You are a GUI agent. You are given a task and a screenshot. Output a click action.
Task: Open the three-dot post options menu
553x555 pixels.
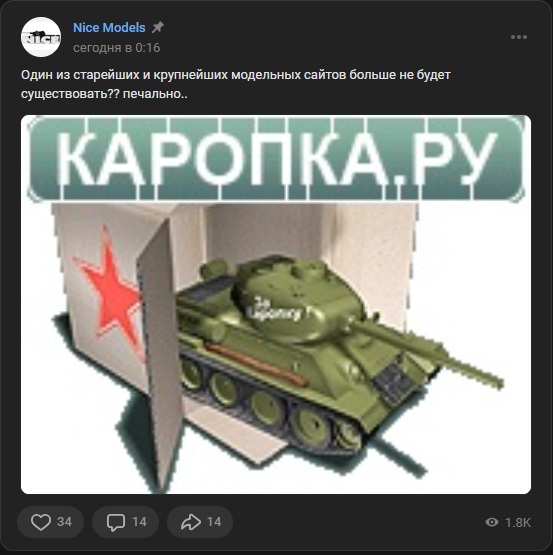[x=519, y=37]
